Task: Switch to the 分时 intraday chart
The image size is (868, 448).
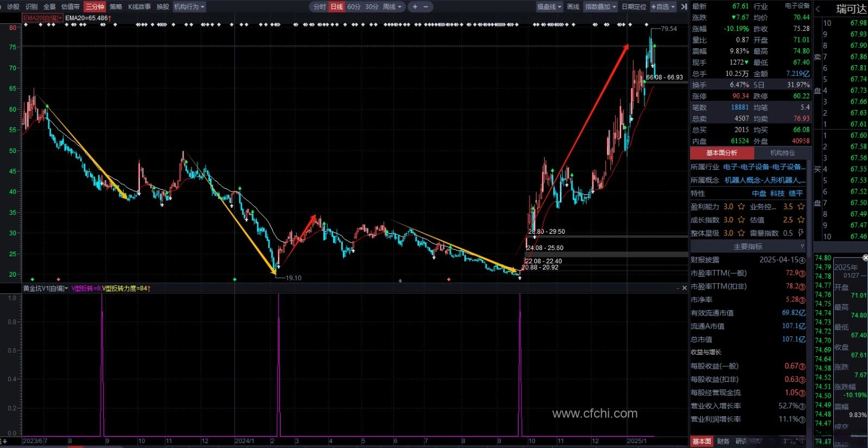Action: click(x=320, y=7)
